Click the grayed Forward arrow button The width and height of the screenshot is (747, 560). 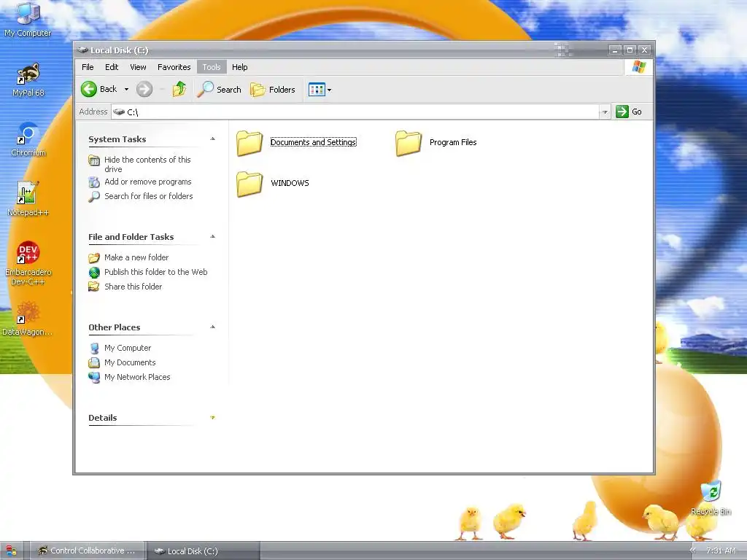tap(144, 89)
